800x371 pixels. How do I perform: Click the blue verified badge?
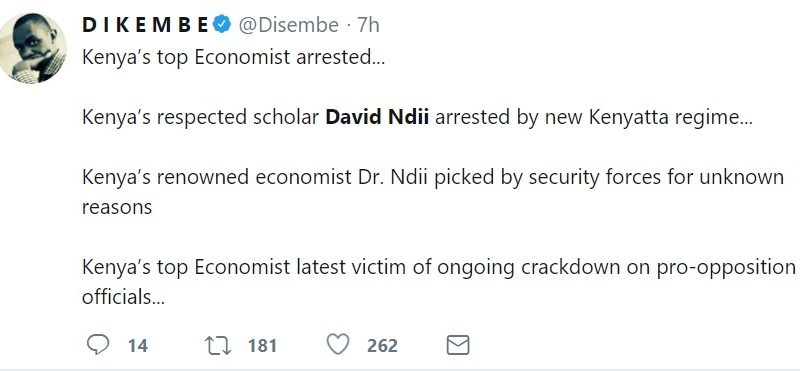(222, 24)
